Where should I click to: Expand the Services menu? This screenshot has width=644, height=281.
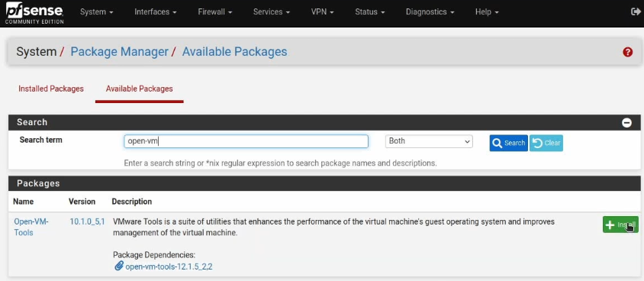tap(272, 12)
